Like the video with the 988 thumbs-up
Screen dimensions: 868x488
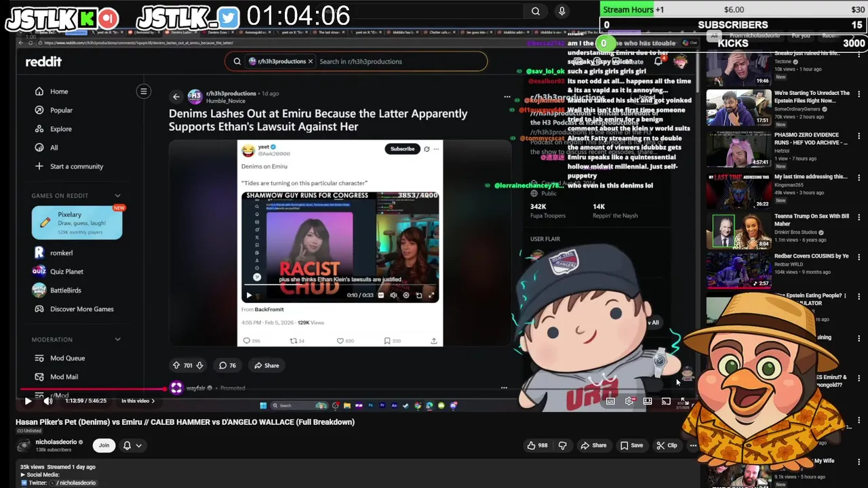539,445
